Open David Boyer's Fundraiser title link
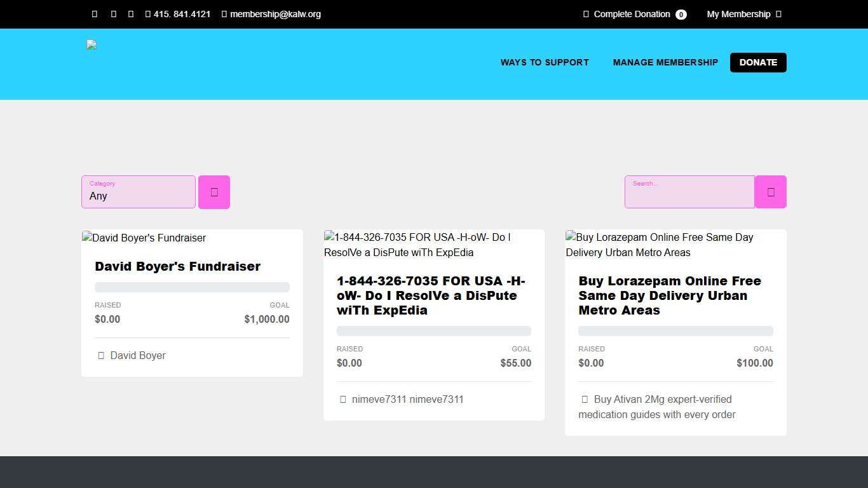Screen dimensions: 868x488 [x=178, y=266]
